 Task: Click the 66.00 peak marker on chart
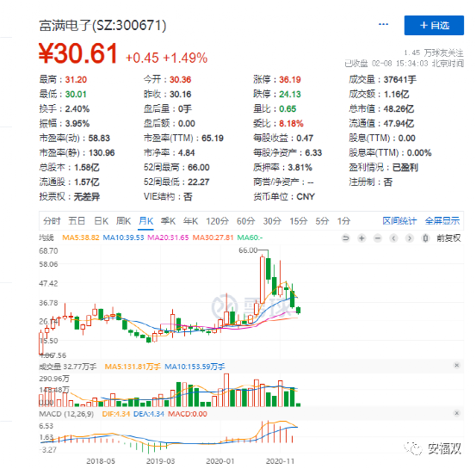[x=248, y=250]
